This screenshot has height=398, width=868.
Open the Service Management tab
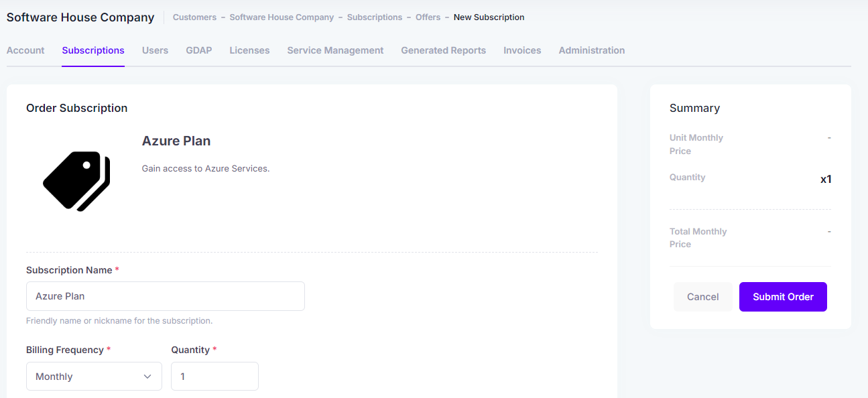(x=335, y=50)
